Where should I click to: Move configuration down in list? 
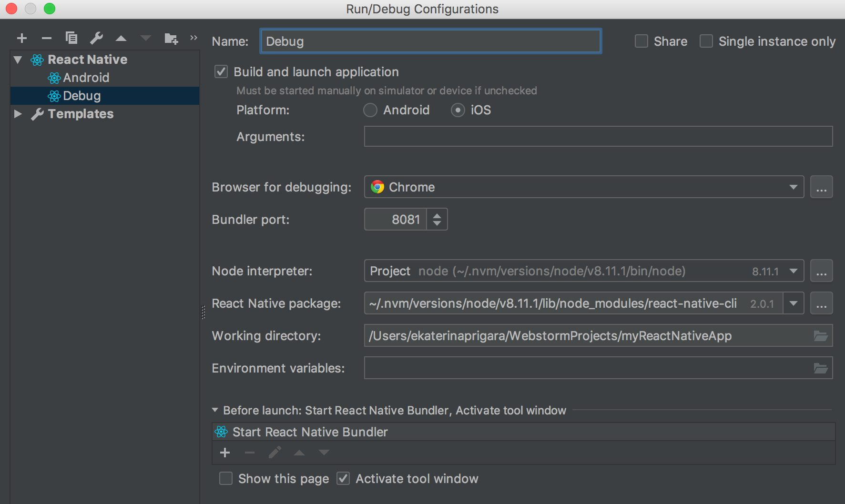(x=146, y=38)
